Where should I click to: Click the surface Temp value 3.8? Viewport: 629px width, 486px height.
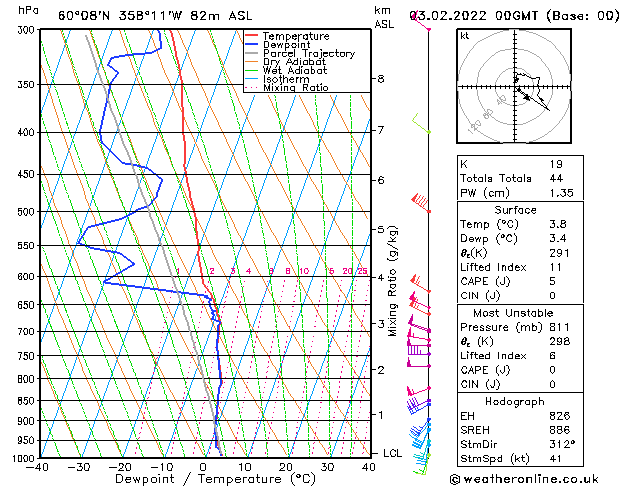pos(558,224)
